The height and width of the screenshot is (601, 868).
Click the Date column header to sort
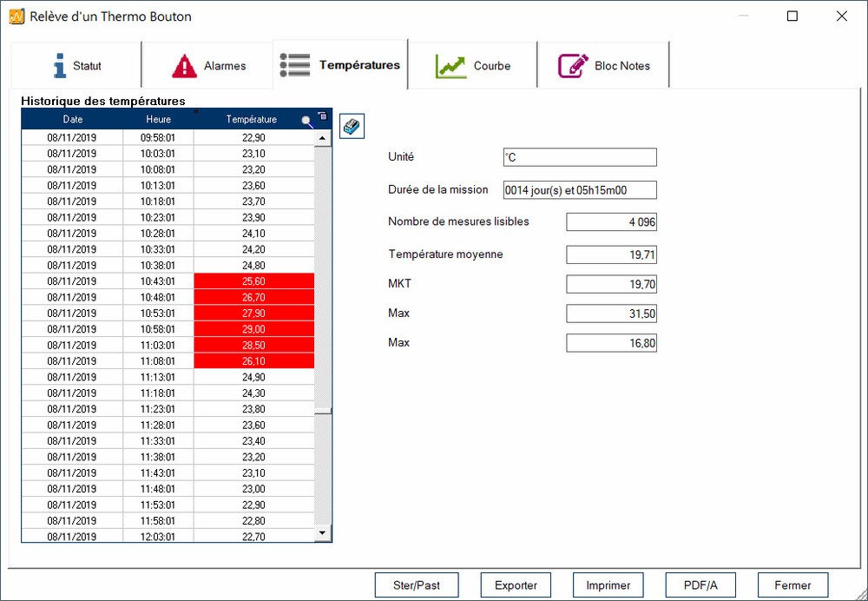pyautogui.click(x=73, y=119)
